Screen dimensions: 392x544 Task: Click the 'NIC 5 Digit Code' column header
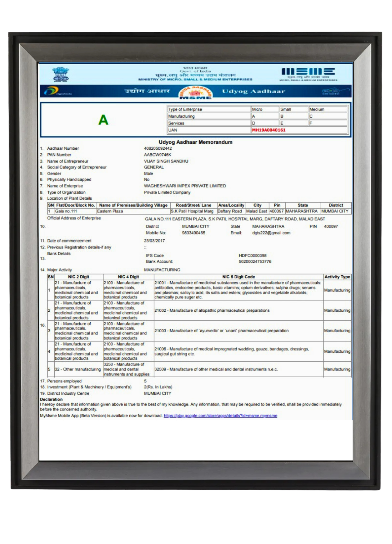coord(238,277)
